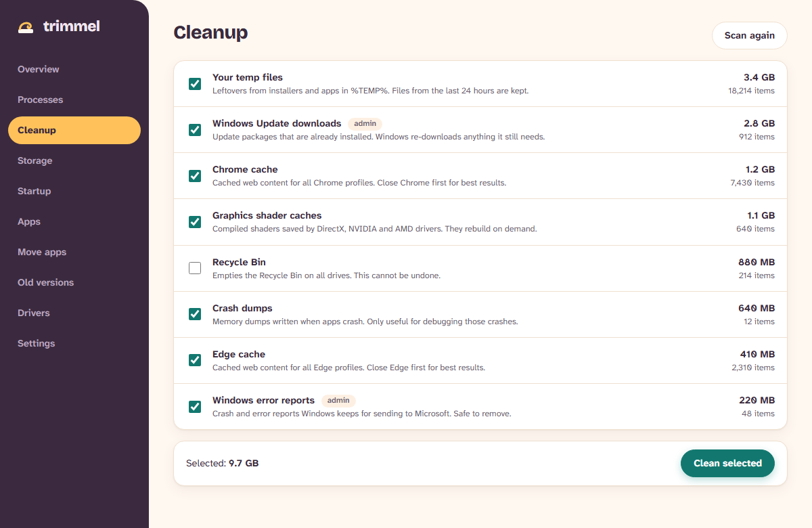Click the admin badge on Windows Update downloads
The height and width of the screenshot is (528, 812).
coord(365,124)
